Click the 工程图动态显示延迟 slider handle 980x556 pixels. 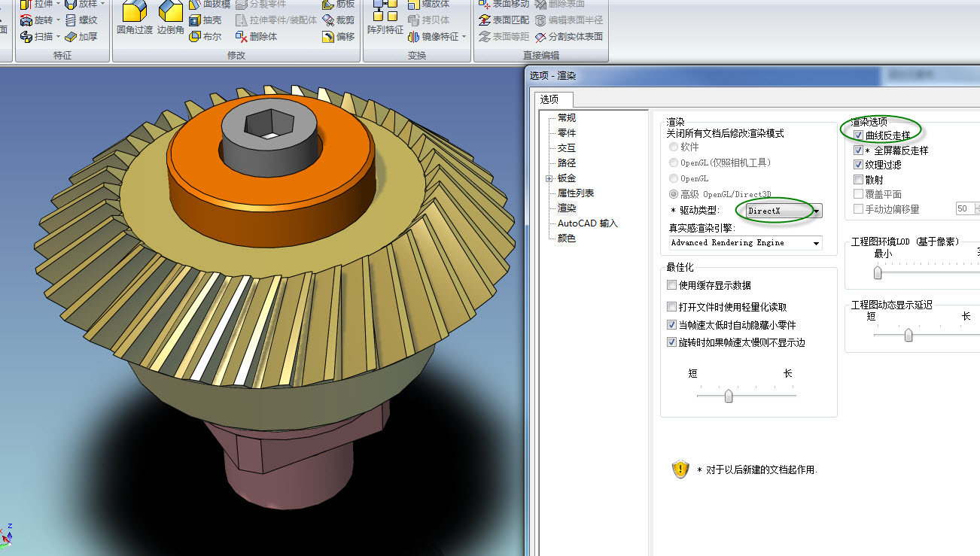click(908, 335)
